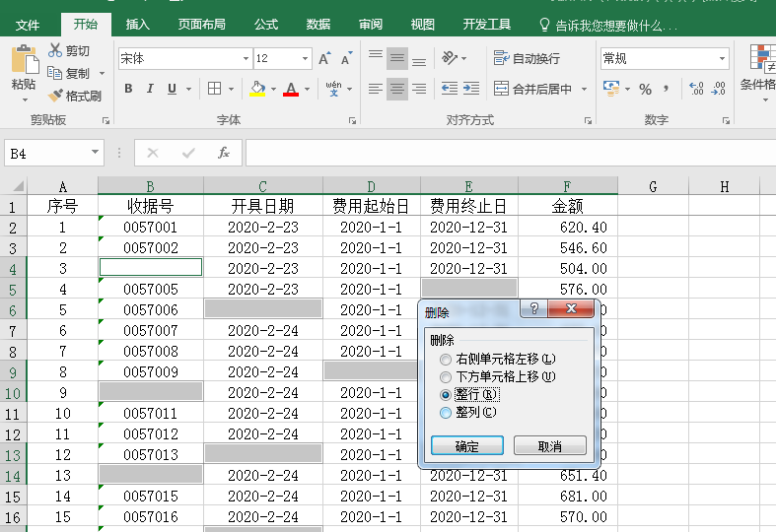Align text right
776x532 pixels.
pos(419,89)
